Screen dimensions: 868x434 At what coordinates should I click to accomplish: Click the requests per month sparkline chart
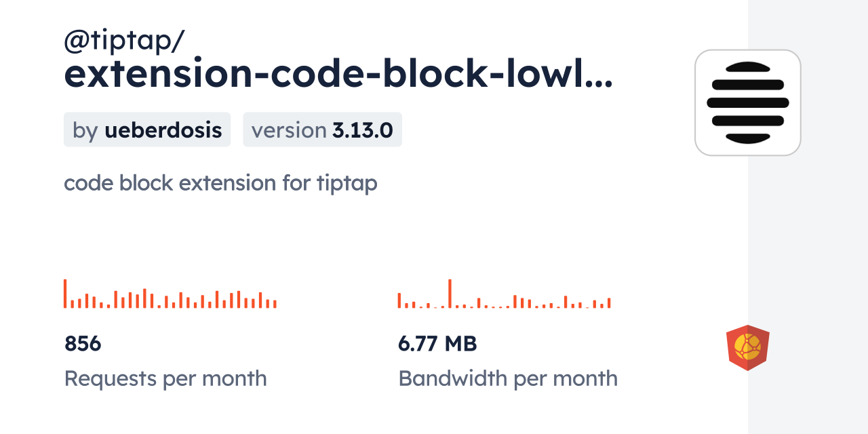pos(170,295)
